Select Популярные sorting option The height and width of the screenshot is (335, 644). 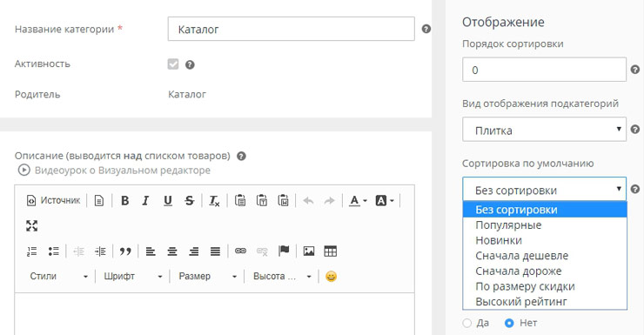[545, 225]
